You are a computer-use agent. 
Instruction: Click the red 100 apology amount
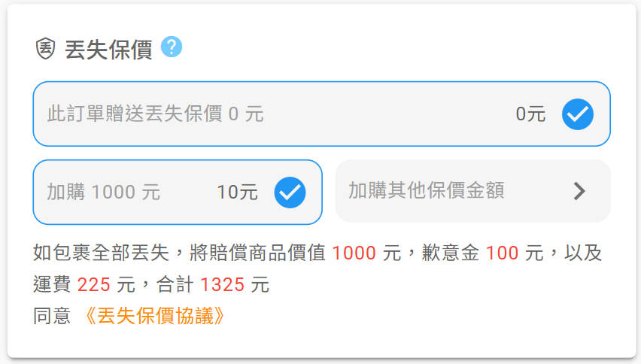[x=502, y=253]
